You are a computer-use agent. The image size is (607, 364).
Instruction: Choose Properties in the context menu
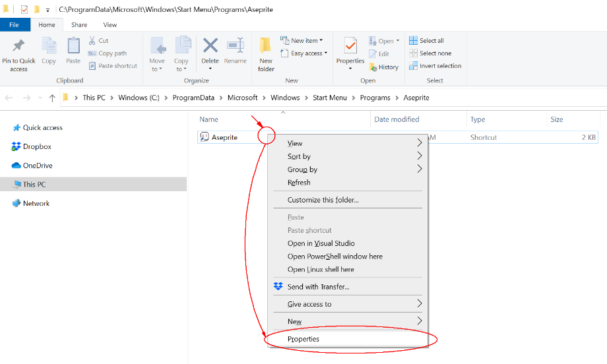pos(303,339)
